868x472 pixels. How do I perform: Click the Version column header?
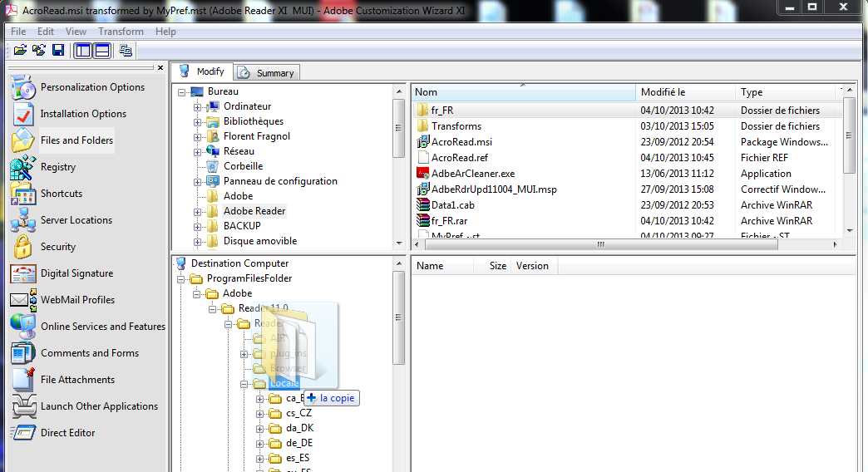point(535,266)
